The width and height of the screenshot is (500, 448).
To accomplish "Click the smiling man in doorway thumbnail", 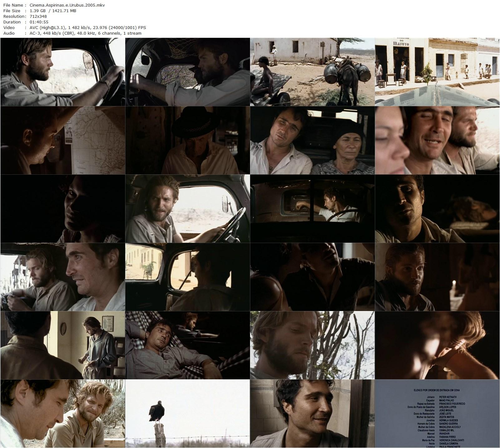I will click(312, 413).
